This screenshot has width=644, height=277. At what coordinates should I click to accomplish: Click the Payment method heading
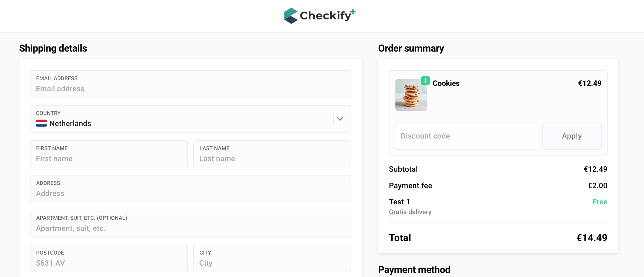pos(414,270)
